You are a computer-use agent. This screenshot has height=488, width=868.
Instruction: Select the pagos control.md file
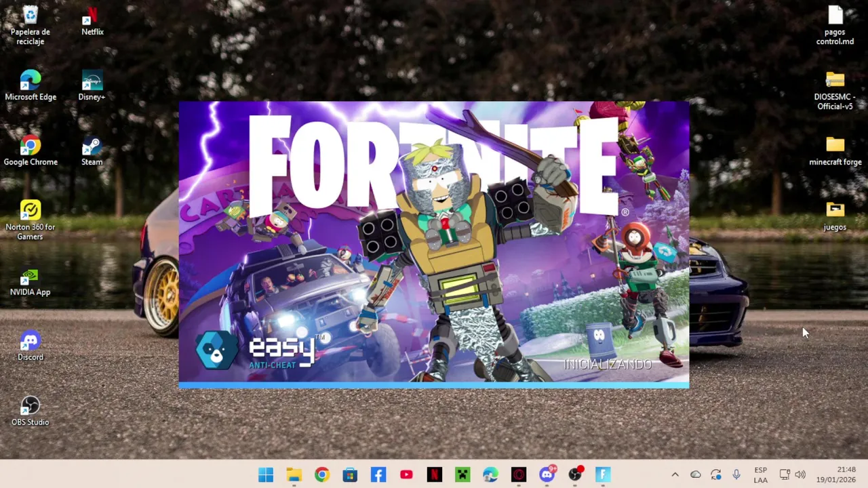(835, 25)
